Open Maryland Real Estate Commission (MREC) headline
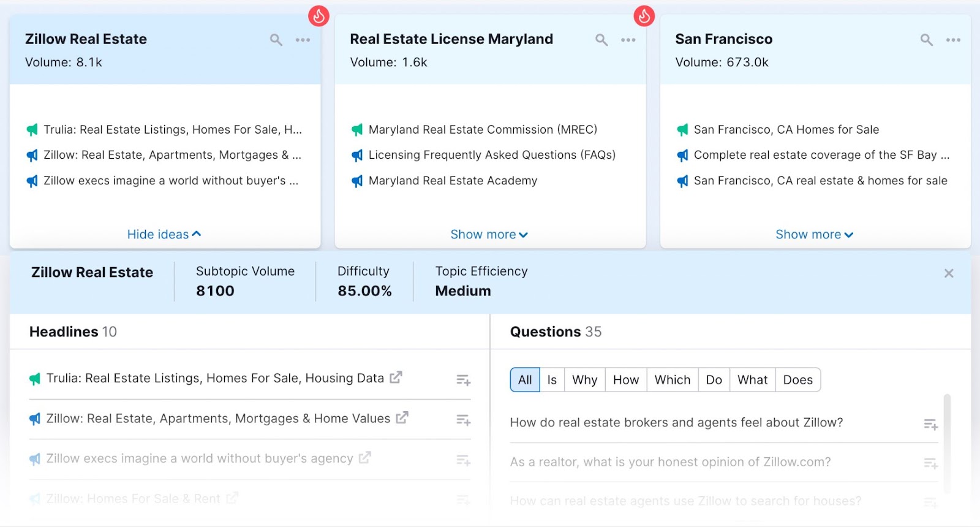Viewport: 980px width, 527px height. pyautogui.click(x=482, y=129)
